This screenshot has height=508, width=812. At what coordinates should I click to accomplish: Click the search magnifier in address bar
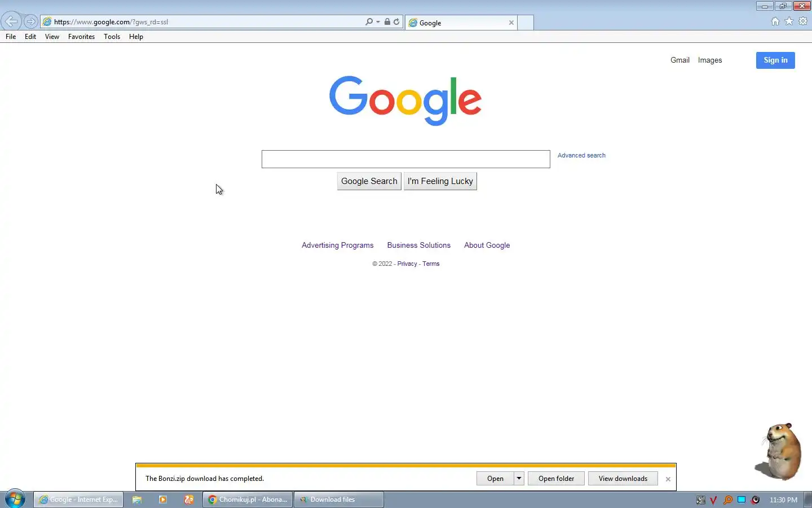pyautogui.click(x=369, y=21)
